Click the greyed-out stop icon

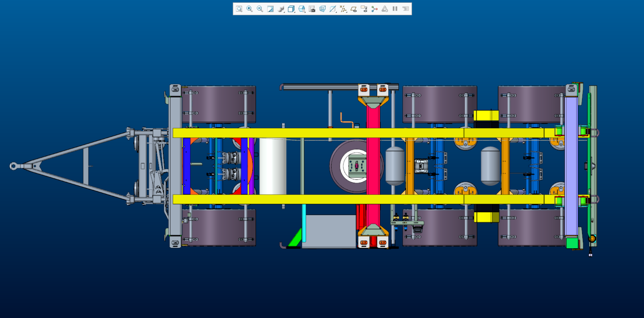405,9
